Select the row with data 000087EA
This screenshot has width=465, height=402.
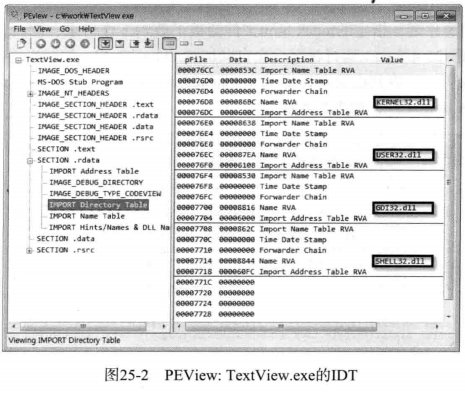coord(310,155)
